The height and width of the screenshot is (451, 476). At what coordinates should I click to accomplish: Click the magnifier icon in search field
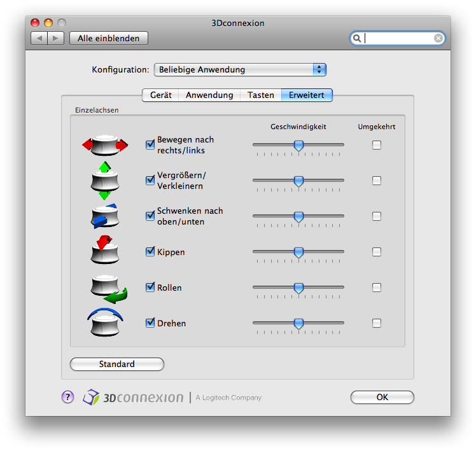pyautogui.click(x=357, y=38)
